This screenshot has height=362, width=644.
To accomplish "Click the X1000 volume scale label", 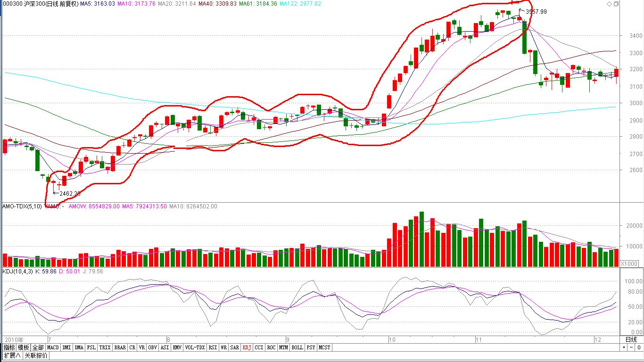I will point(630,263).
